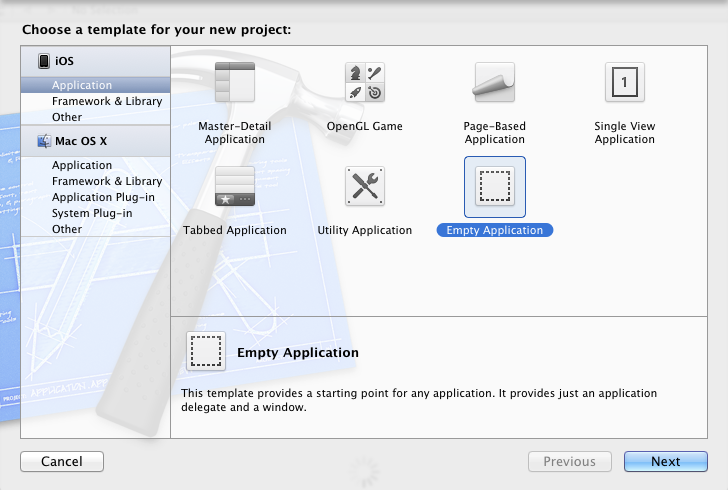Viewport: 728px width, 490px height.
Task: Click the Empty Application preview thumbnail in description
Action: tap(206, 351)
